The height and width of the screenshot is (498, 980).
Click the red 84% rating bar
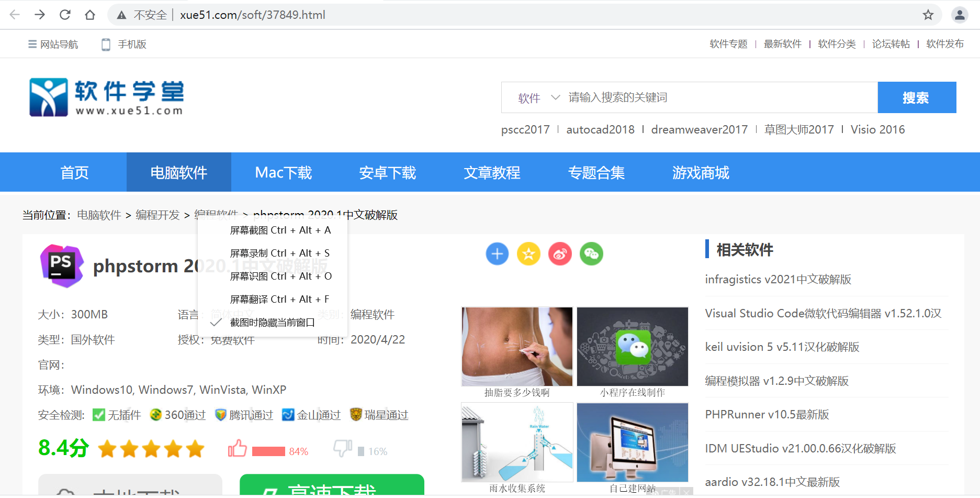click(268, 449)
